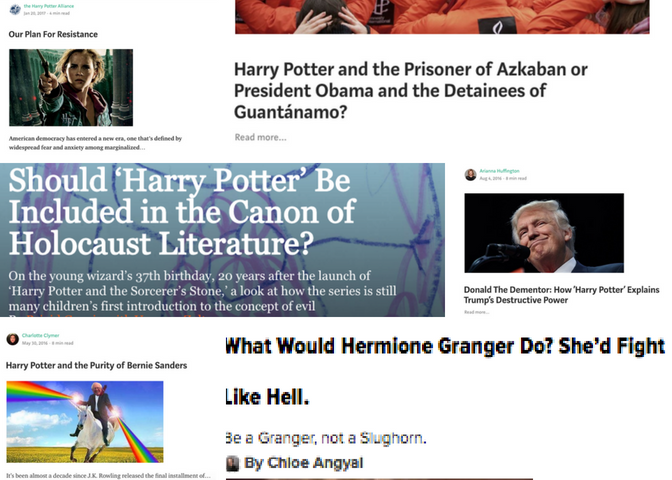Image resolution: width=672 pixels, height=480 pixels.
Task: Open the Harry Potter Alliance author link
Action: coord(49,6)
